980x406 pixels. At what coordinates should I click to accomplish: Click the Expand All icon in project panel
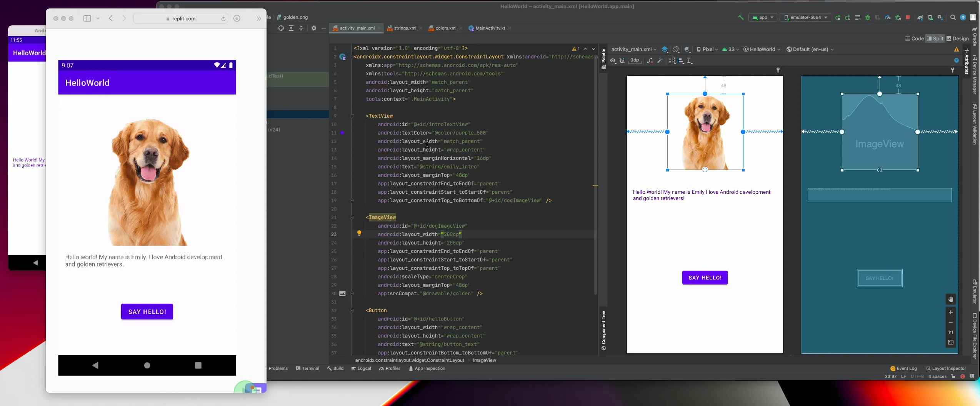click(291, 28)
